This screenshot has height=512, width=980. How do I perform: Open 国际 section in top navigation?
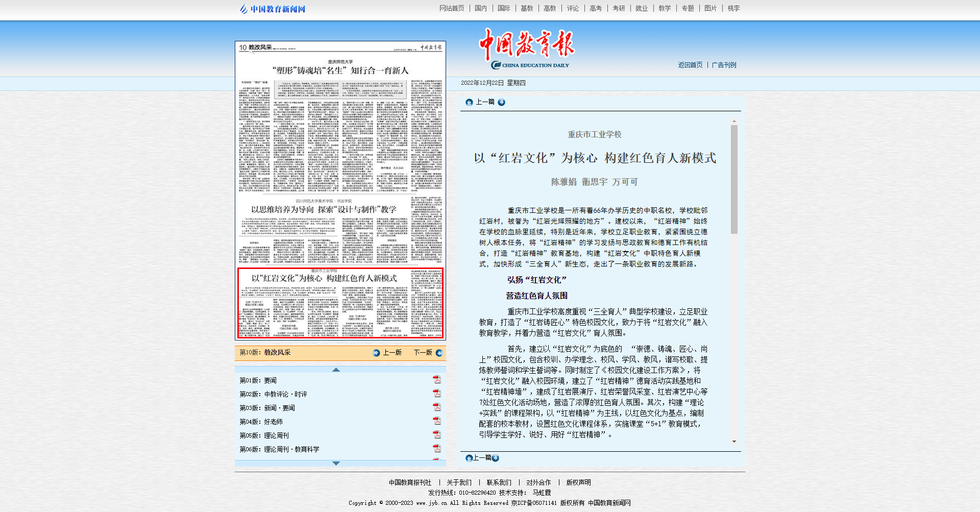pos(504,8)
